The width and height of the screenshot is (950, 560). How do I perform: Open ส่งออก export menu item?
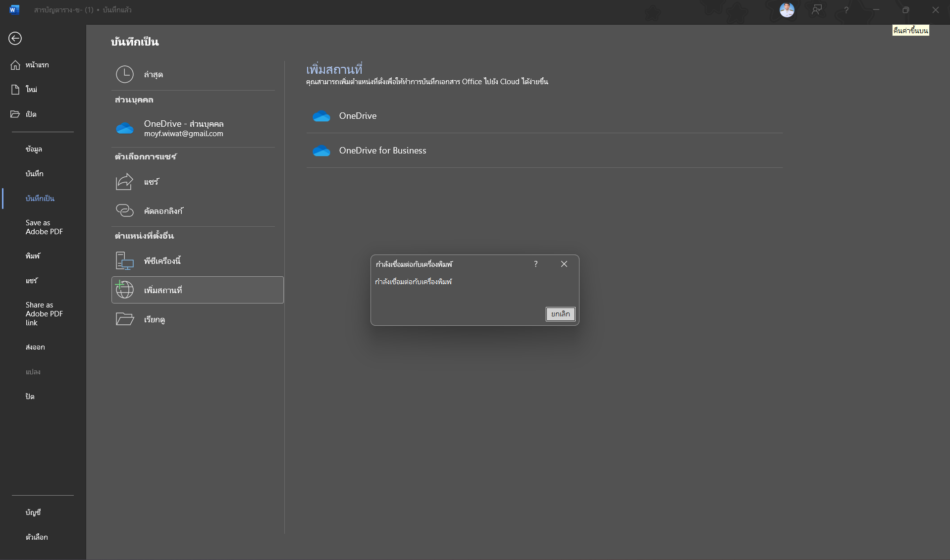pyautogui.click(x=35, y=347)
